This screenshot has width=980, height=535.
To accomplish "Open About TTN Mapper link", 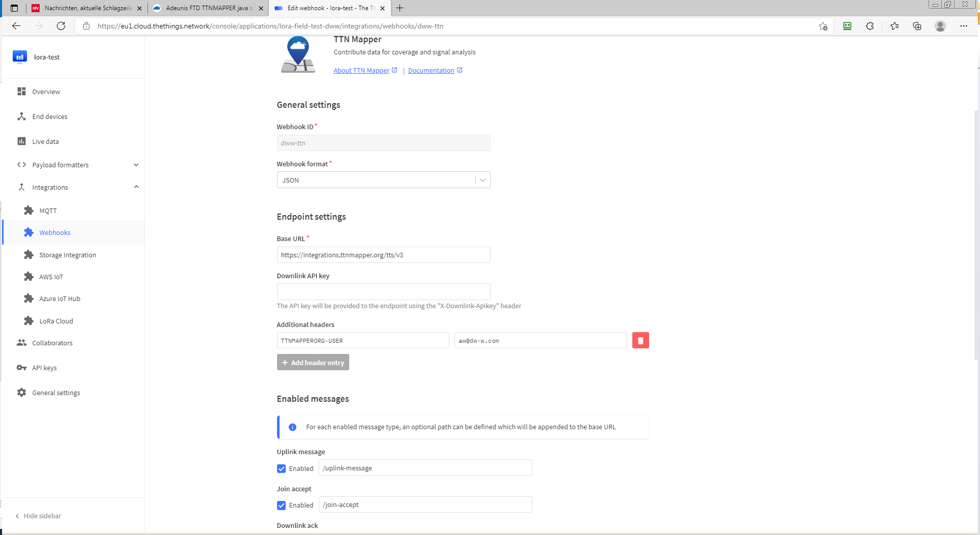I will click(365, 70).
